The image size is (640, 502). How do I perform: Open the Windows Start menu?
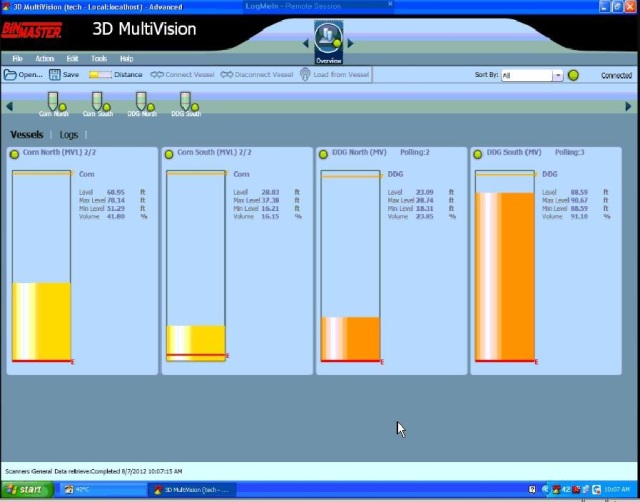pyautogui.click(x=27, y=489)
